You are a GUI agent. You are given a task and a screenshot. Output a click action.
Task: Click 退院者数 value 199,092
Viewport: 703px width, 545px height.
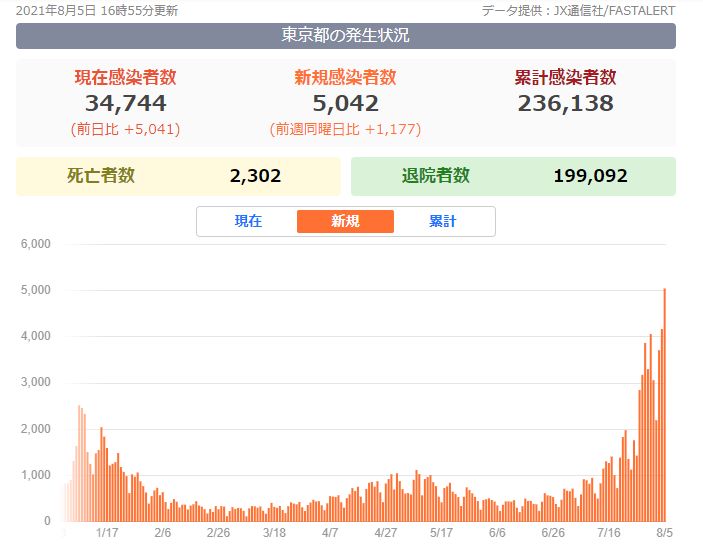pyautogui.click(x=590, y=176)
